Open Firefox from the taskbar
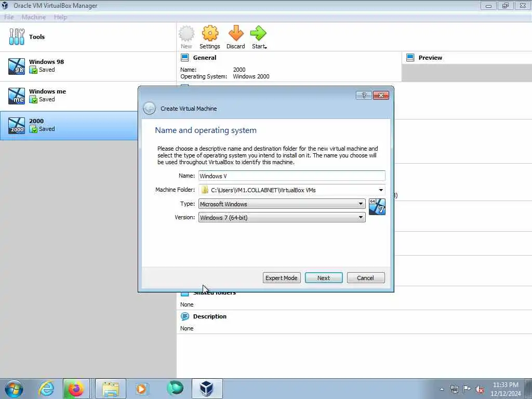This screenshot has width=532, height=399. point(76,389)
